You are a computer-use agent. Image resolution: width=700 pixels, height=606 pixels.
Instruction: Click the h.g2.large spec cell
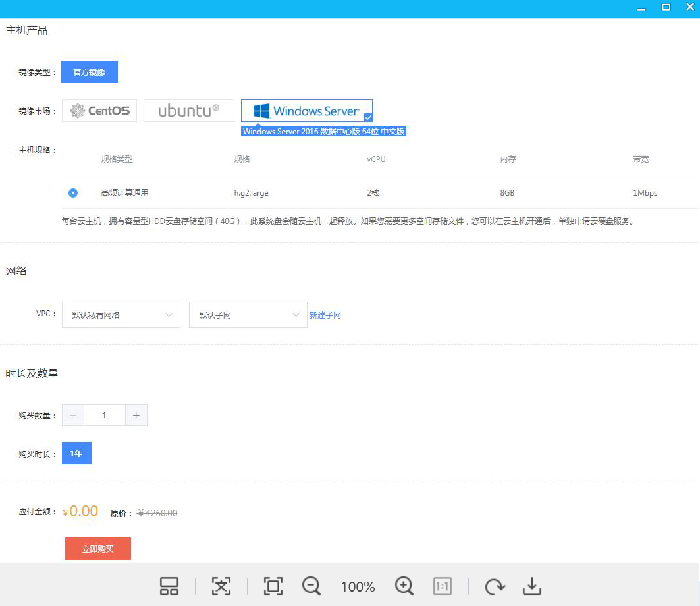coord(252,193)
